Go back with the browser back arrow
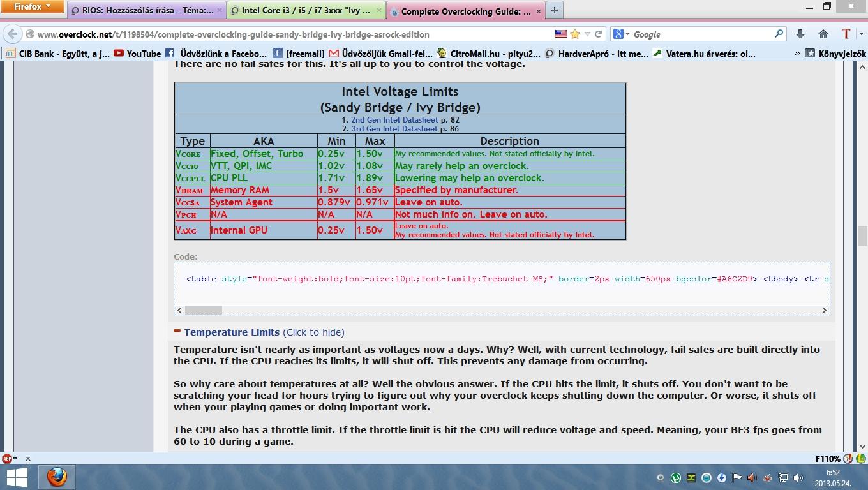868x490 pixels. point(12,34)
